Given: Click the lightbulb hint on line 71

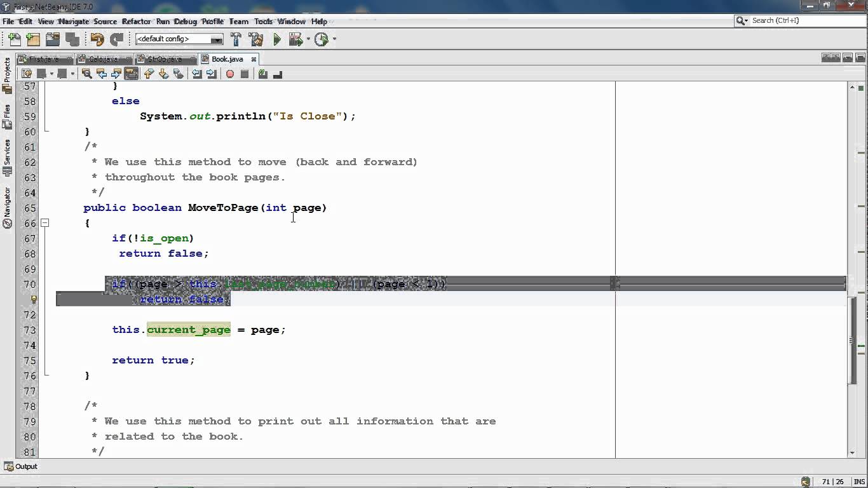Looking at the screenshot, I should [34, 299].
